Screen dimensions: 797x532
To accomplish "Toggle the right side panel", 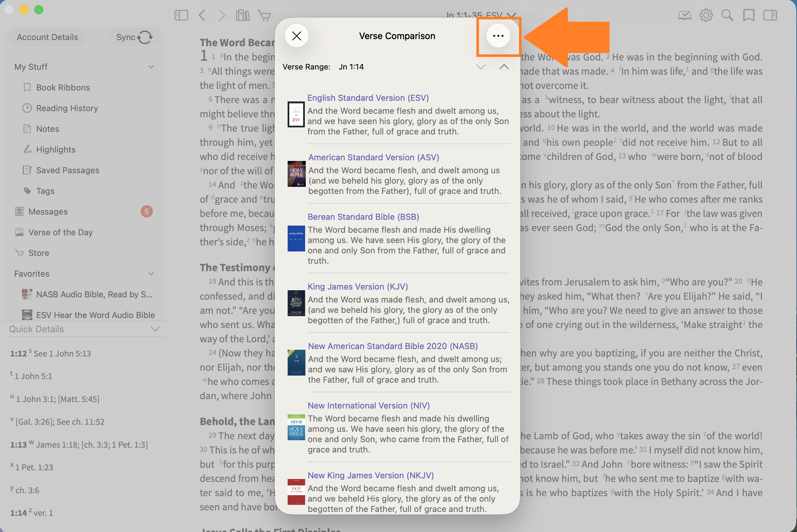I will coord(770,15).
